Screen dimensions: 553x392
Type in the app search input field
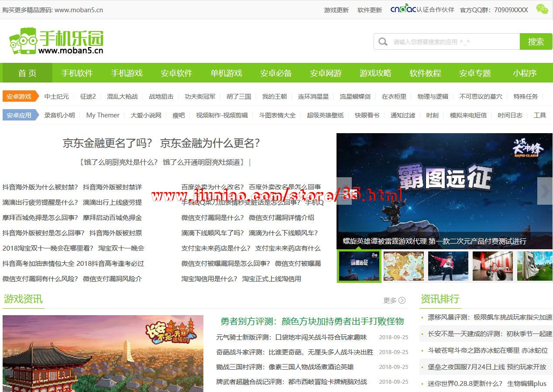(x=454, y=42)
